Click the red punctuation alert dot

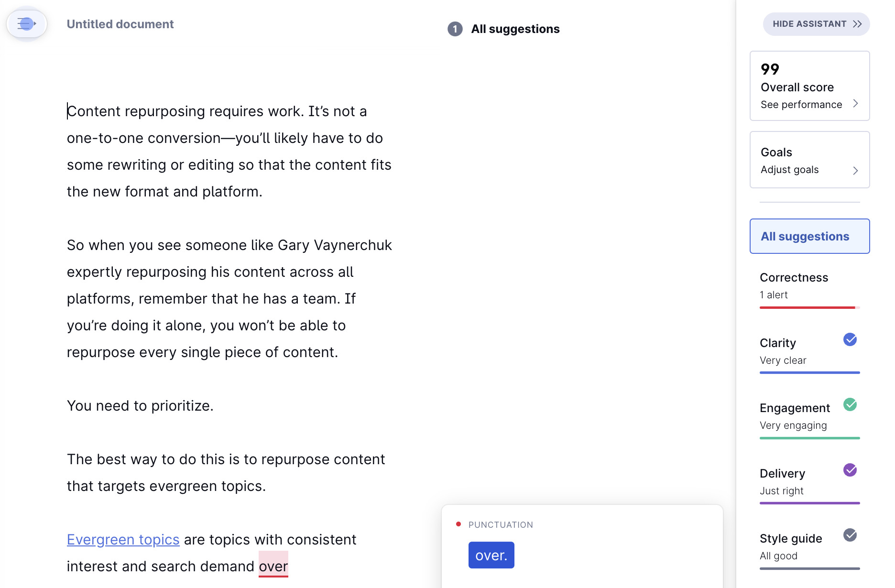point(458,523)
